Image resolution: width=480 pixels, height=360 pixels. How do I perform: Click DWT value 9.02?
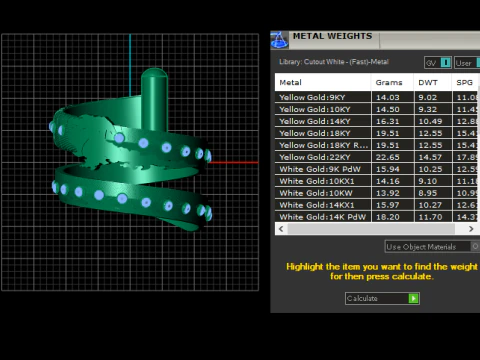click(428, 97)
